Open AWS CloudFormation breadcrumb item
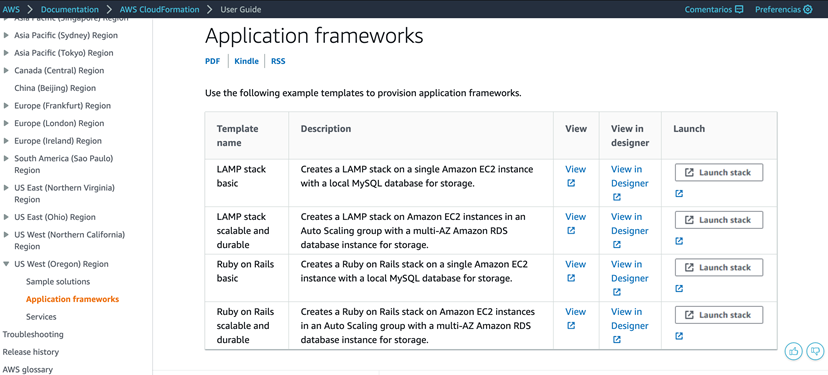Viewport: 828px width, 375px height. pos(159,10)
